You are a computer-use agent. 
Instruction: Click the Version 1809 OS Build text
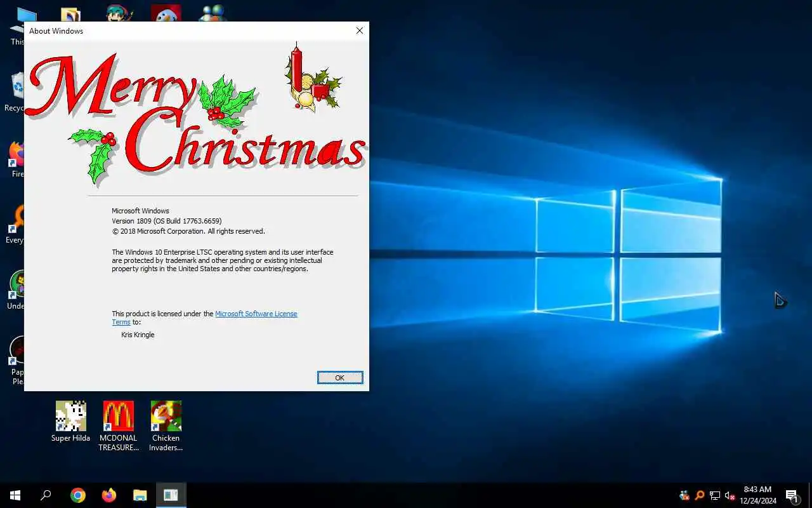[167, 221]
